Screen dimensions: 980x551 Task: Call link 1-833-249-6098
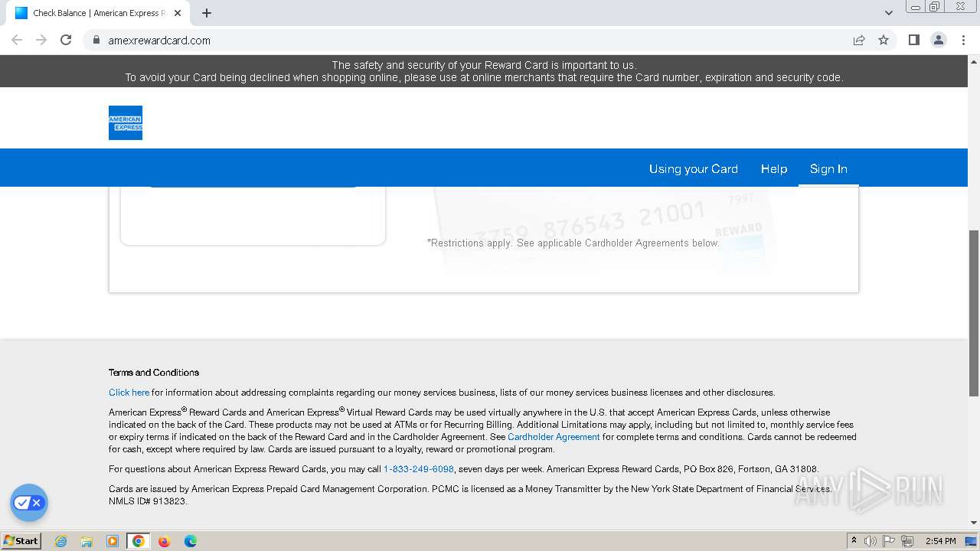pos(419,469)
